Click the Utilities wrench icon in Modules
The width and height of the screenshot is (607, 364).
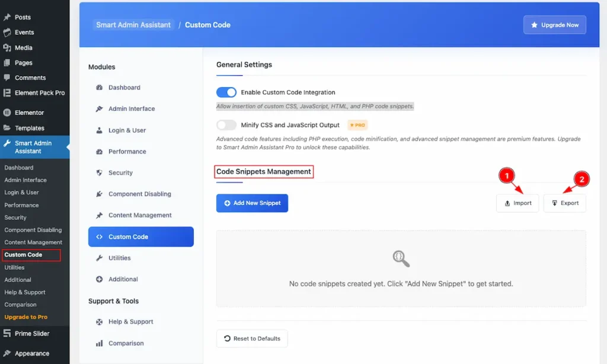(x=100, y=258)
